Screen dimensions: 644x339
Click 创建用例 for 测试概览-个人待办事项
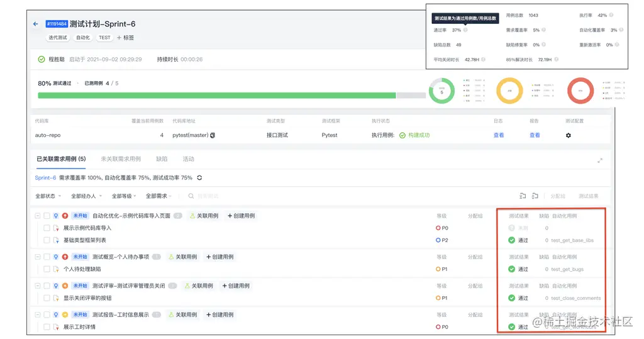(x=219, y=257)
